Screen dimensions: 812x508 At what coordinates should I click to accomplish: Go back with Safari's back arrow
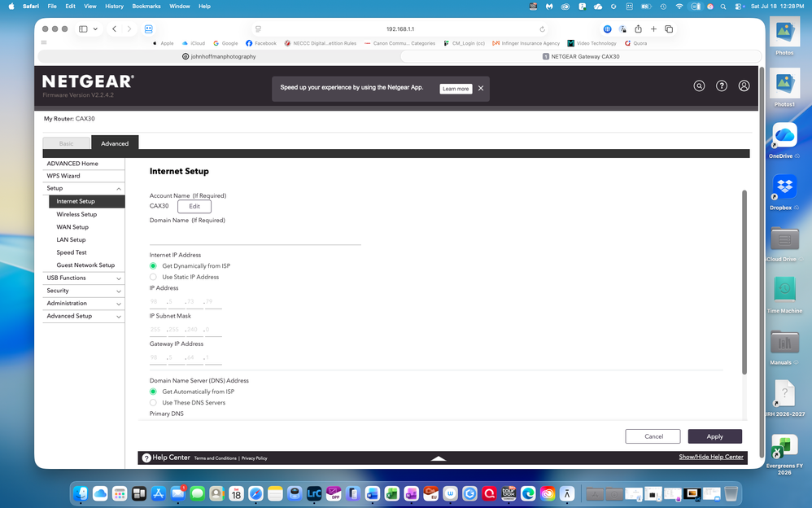click(x=115, y=29)
